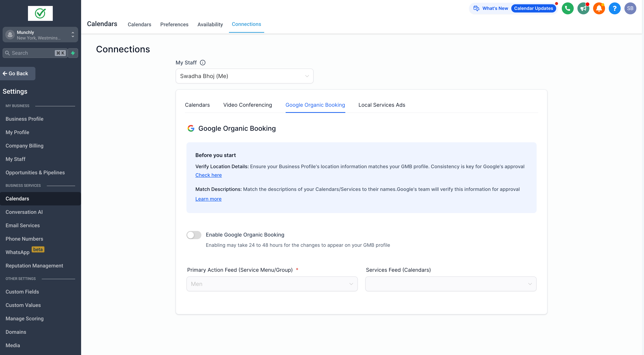Click the checkmark logo in sidebar
This screenshot has width=644, height=355.
pos(40,13)
